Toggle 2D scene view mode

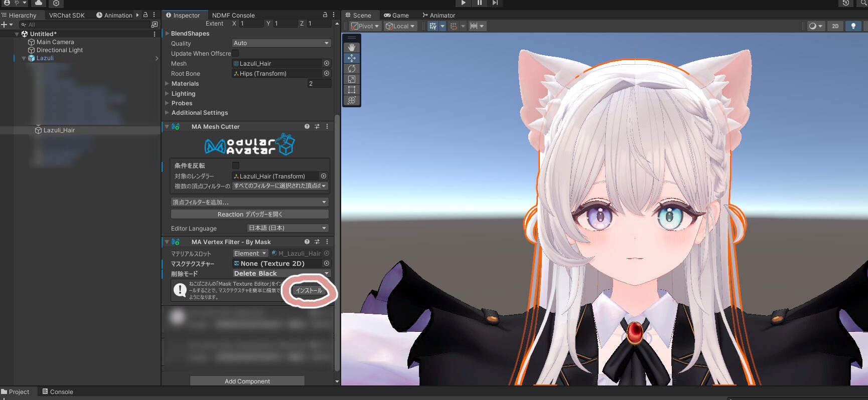(x=835, y=26)
